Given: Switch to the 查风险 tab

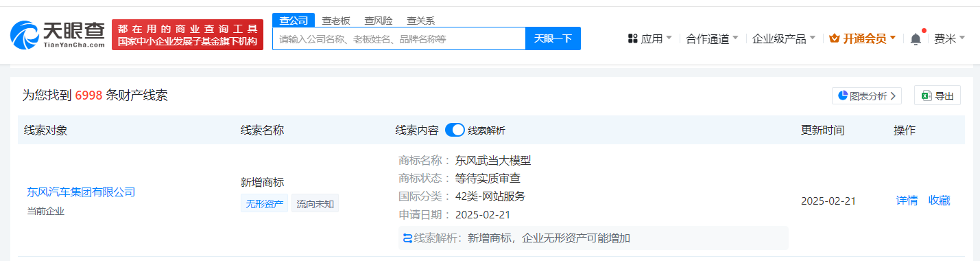Looking at the screenshot, I should coord(379,21).
